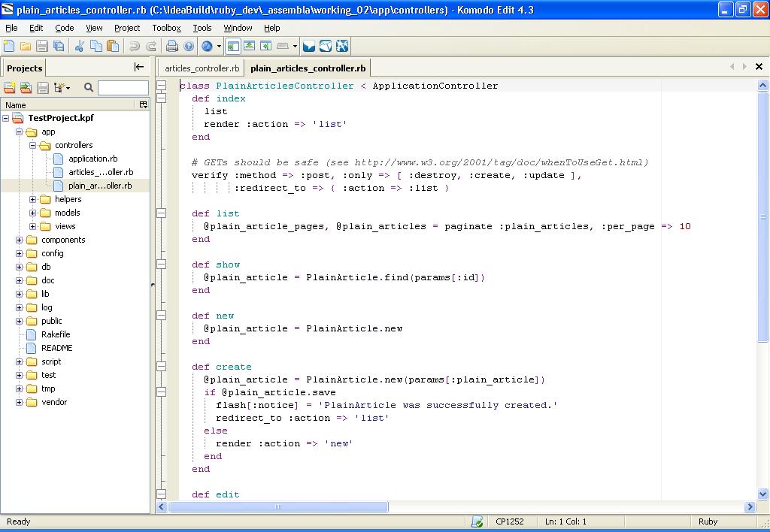Open the Toolbox menu
Screen dimensions: 770x532
166,28
